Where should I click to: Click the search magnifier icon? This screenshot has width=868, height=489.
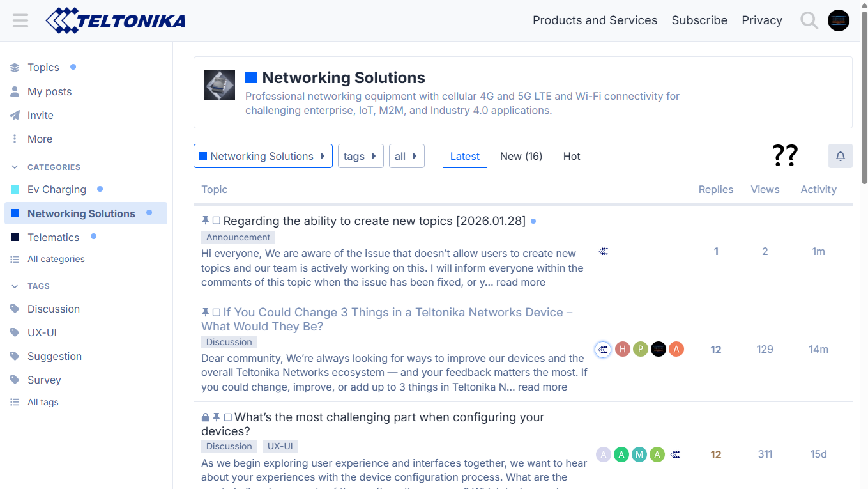coord(809,20)
